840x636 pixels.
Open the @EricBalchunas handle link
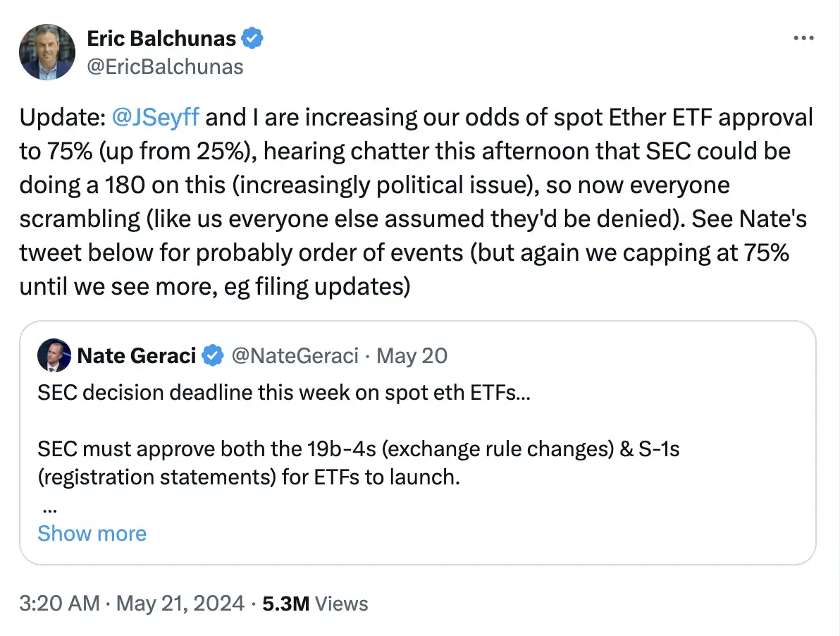(165, 66)
